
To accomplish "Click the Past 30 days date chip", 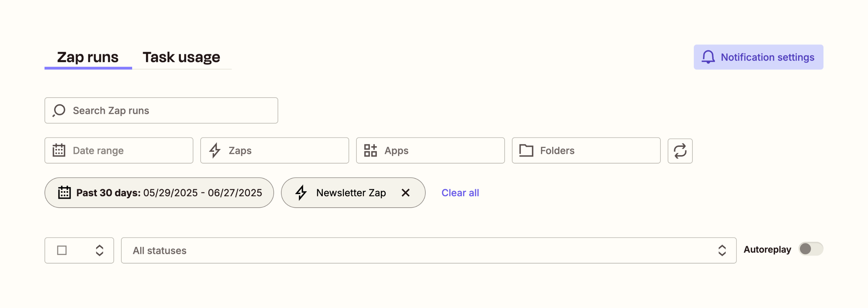I will point(159,193).
